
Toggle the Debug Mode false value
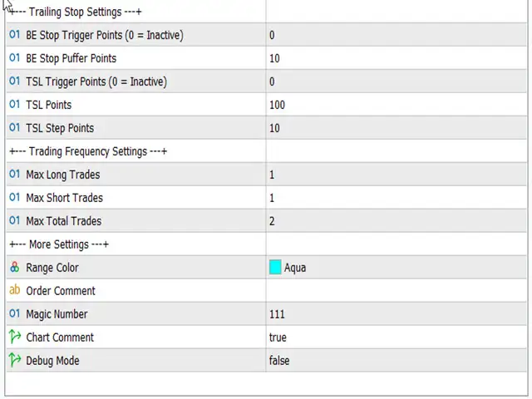(x=279, y=361)
